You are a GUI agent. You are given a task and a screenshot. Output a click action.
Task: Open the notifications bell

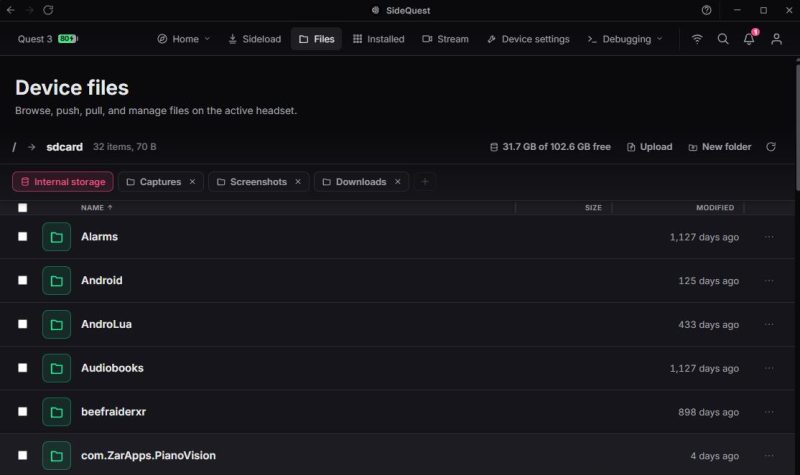(749, 39)
